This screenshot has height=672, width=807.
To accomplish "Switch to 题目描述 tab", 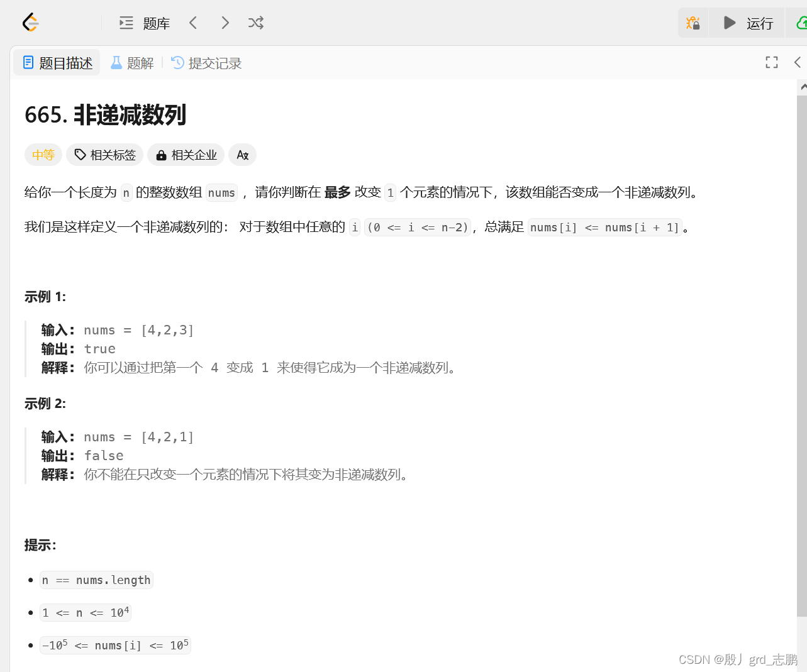I will (x=57, y=63).
